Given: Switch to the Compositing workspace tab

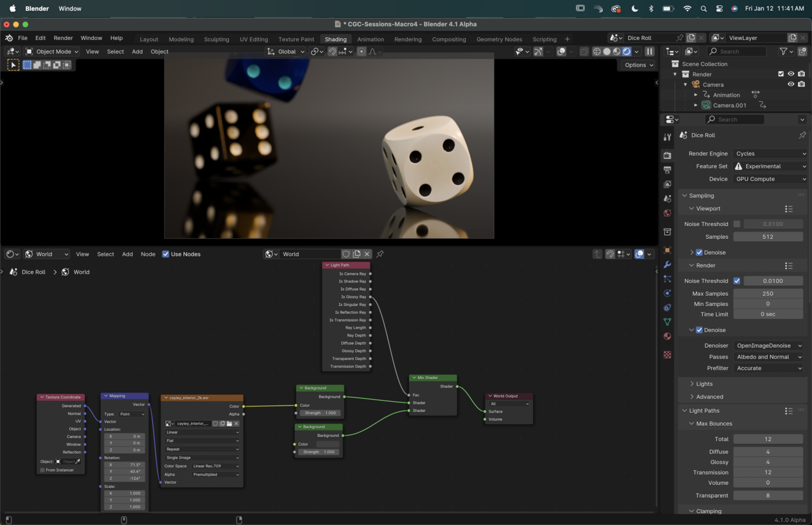Looking at the screenshot, I should [x=449, y=39].
